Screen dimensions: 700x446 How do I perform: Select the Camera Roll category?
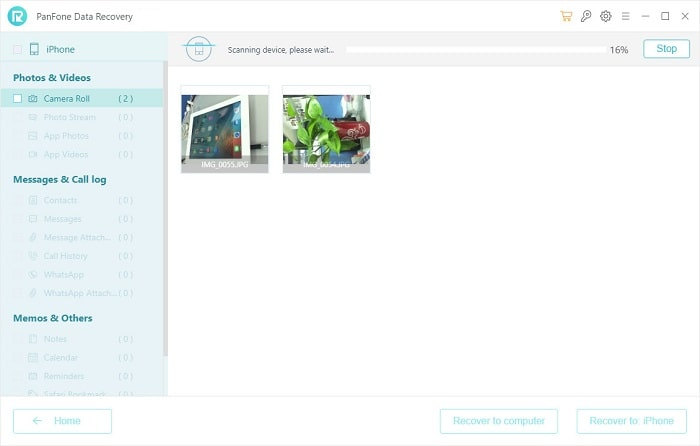coord(82,99)
